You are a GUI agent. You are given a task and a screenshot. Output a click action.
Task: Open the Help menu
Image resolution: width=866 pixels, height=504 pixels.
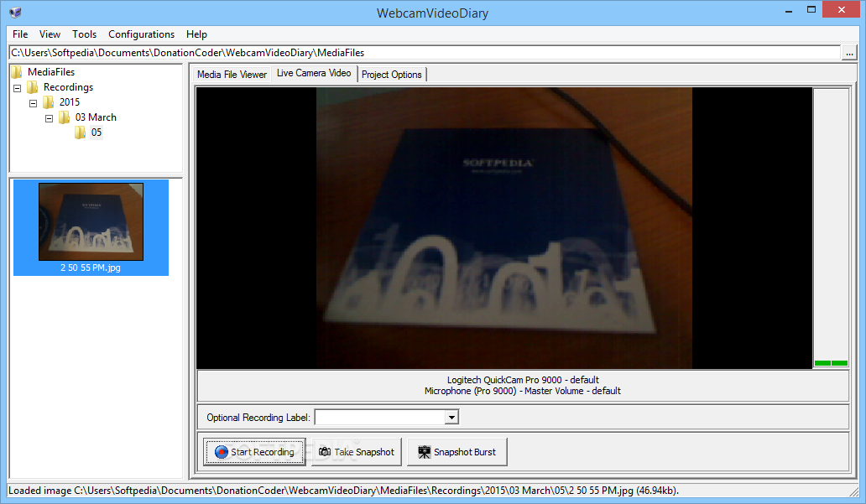(x=196, y=34)
